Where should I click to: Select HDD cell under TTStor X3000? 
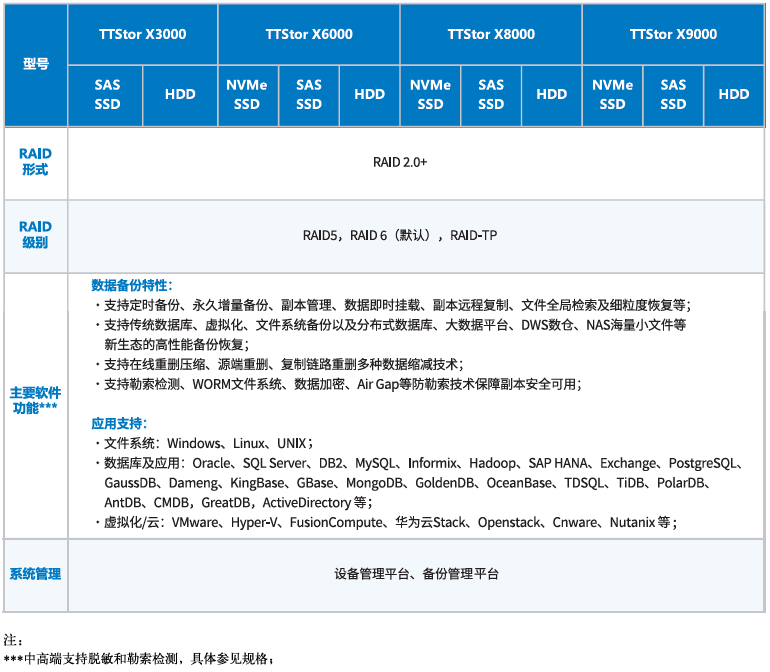point(180,95)
